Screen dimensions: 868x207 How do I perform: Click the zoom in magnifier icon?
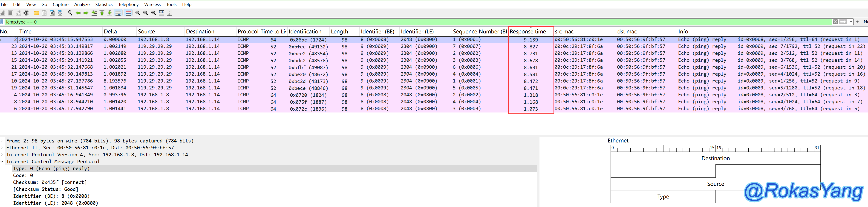pos(138,13)
